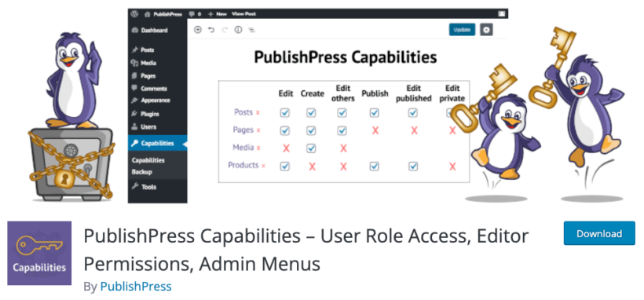Click the Update button in editor
This screenshot has width=644, height=300.
pyautogui.click(x=462, y=30)
